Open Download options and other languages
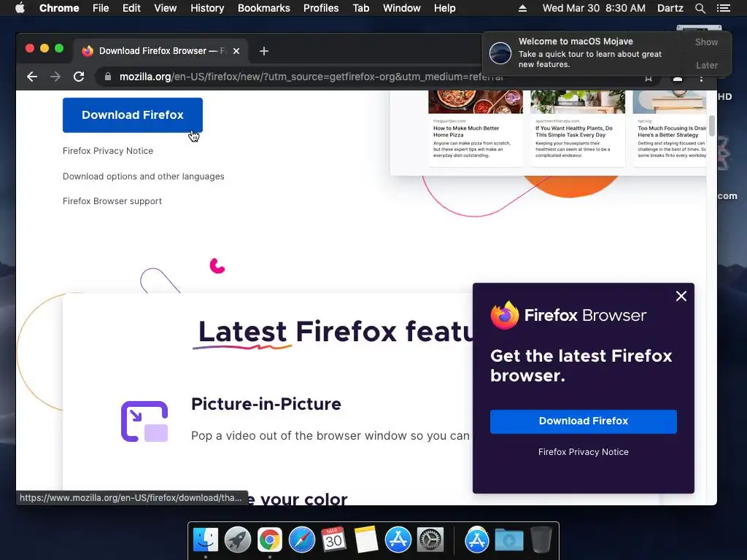The image size is (747, 560). (x=144, y=176)
